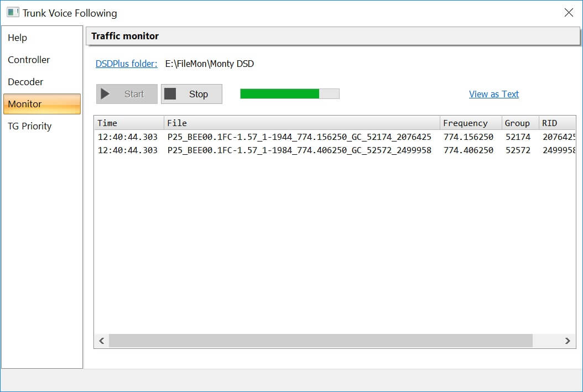Click the Group column header
This screenshot has width=583, height=392.
pyautogui.click(x=519, y=123)
